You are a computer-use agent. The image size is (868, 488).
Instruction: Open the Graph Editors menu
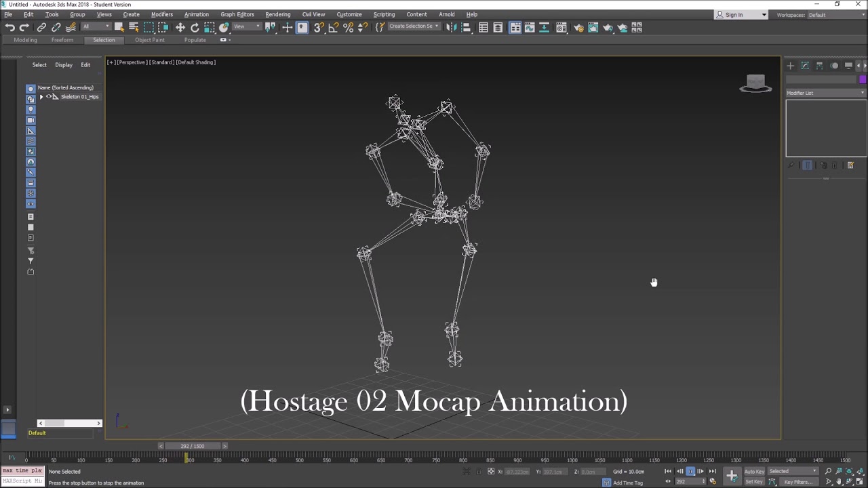(237, 14)
